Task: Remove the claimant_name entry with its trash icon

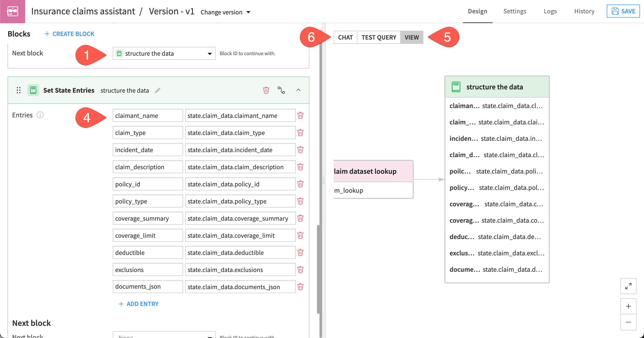Action: click(x=301, y=115)
